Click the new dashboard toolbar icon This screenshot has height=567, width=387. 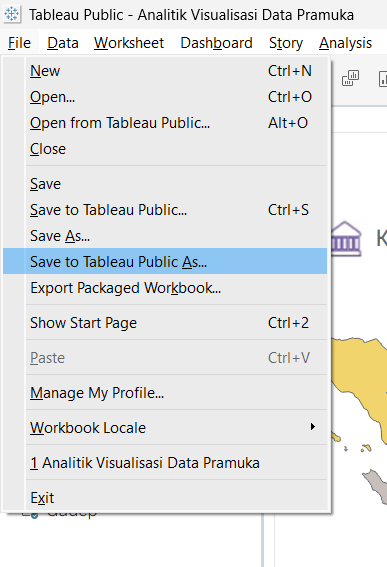tap(350, 78)
